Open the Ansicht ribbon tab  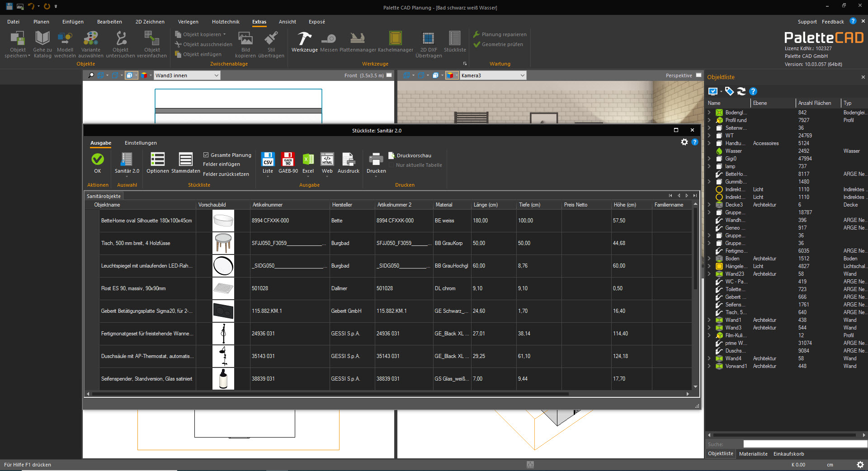[x=287, y=21]
